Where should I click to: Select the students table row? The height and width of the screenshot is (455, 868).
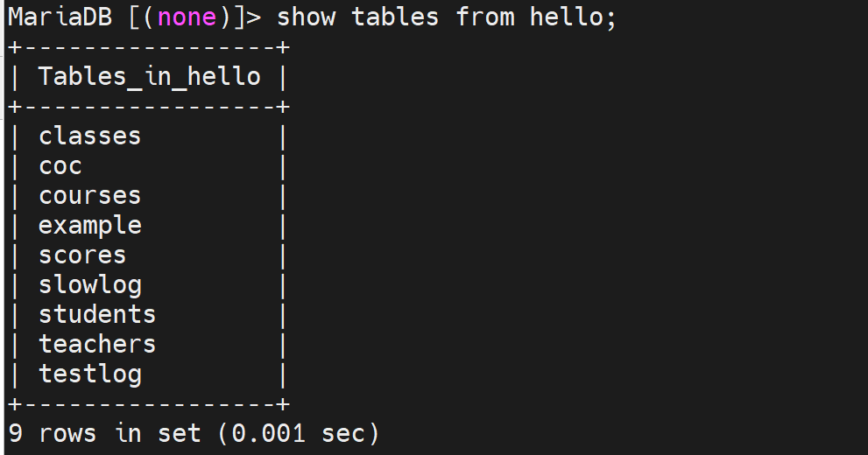coord(97,315)
